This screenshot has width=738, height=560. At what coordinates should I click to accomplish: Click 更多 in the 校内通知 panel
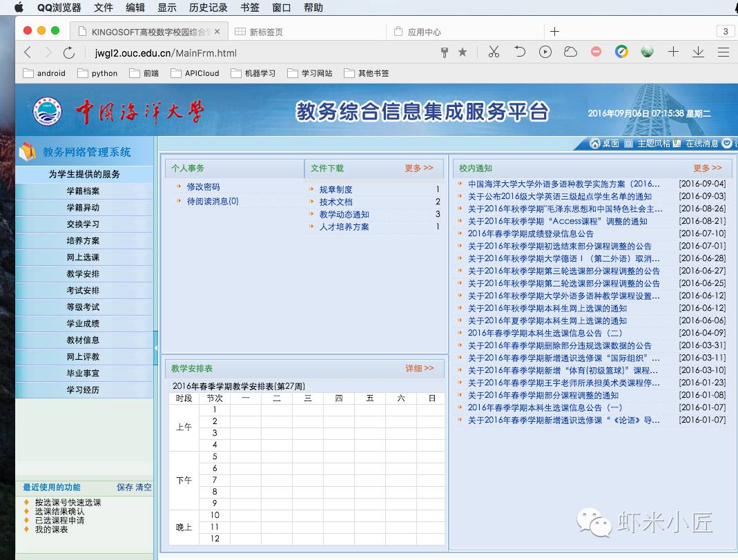[707, 168]
